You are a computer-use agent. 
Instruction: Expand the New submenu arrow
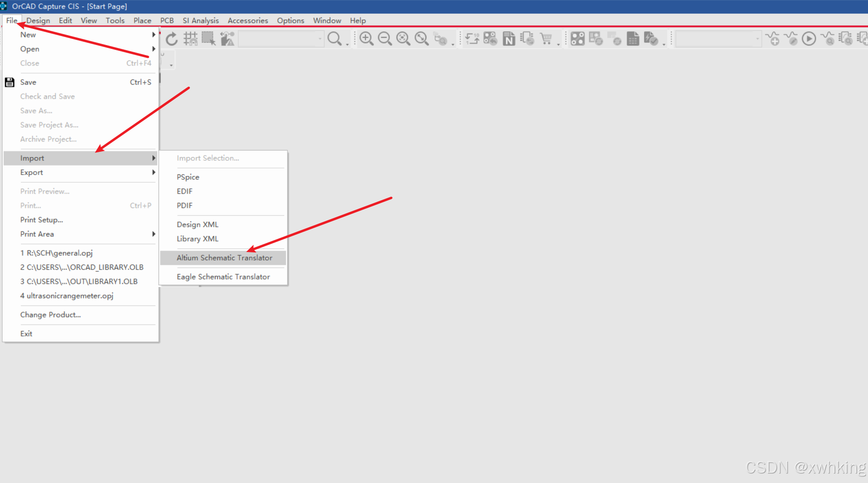154,35
